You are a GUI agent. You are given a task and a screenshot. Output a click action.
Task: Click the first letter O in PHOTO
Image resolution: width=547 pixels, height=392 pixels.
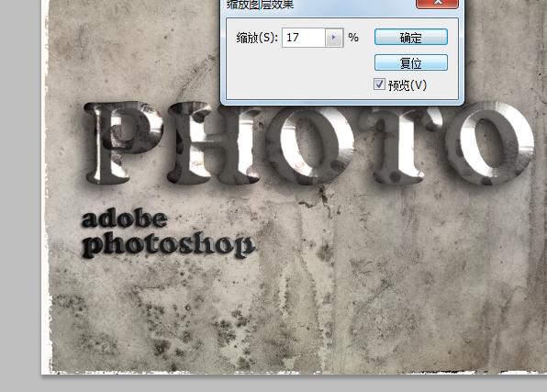coord(308,144)
